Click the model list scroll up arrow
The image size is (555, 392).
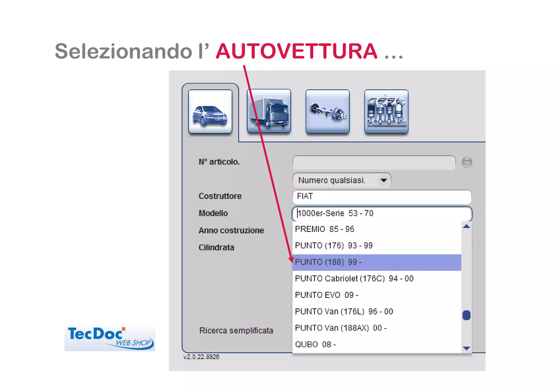pyautogui.click(x=466, y=226)
